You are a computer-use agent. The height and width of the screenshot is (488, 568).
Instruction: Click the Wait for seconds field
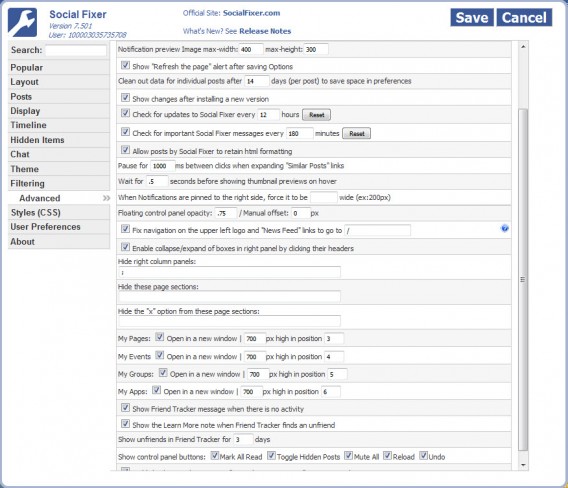157,182
